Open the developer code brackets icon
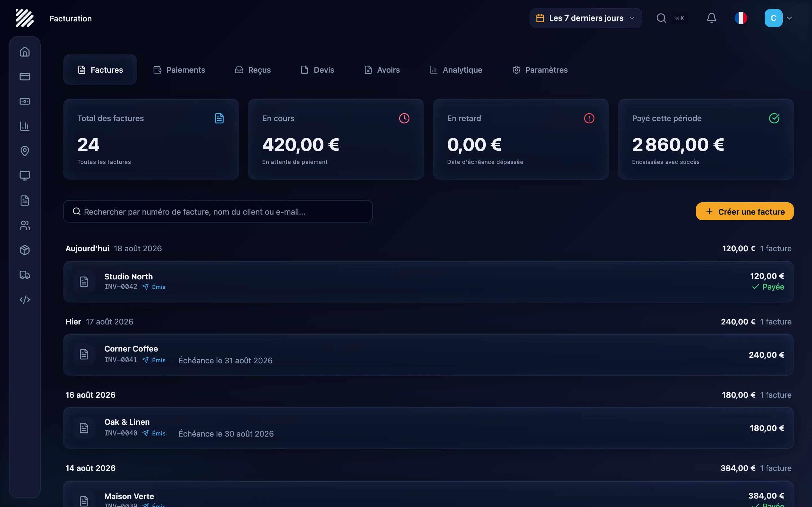812x507 pixels. point(25,299)
